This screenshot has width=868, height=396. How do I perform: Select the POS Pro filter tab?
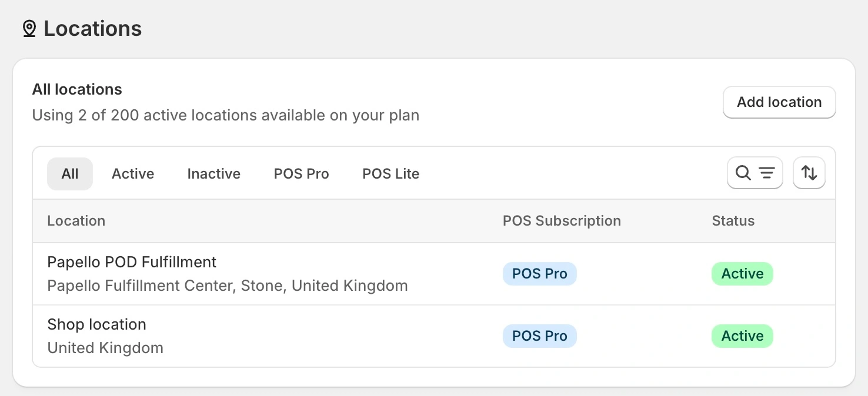tap(301, 173)
